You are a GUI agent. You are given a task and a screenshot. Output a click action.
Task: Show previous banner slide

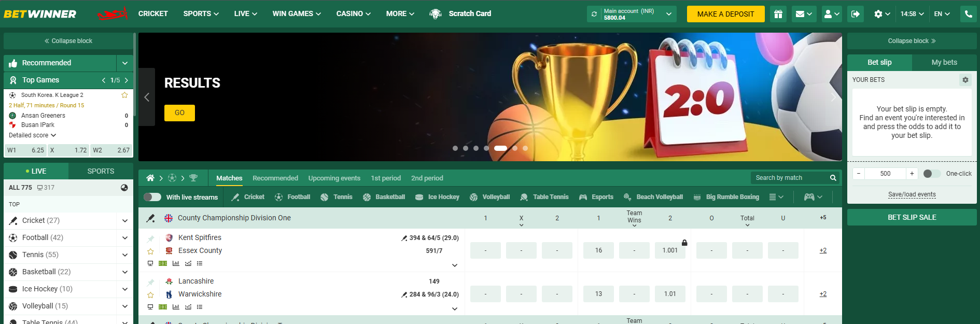147,97
